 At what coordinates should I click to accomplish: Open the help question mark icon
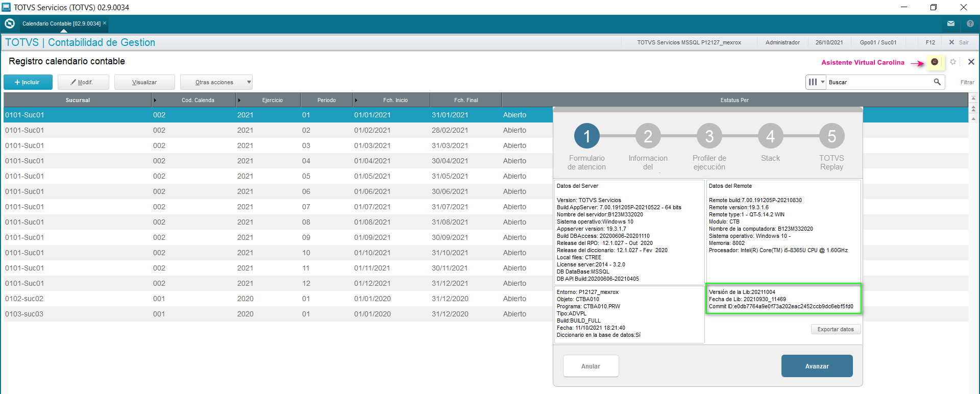[970, 23]
